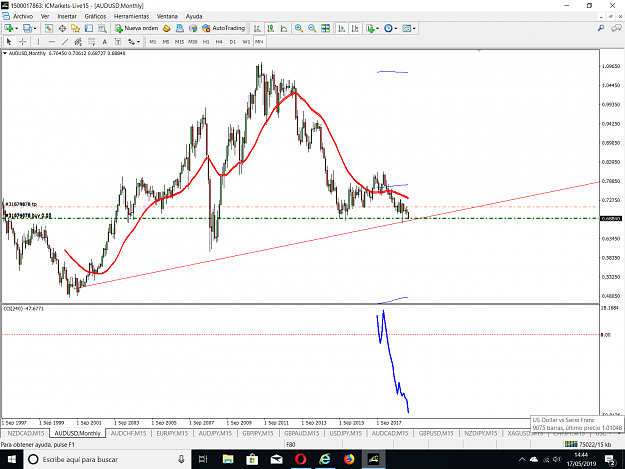Select the MN monthly timeframe
625x469 pixels.
pyautogui.click(x=259, y=41)
